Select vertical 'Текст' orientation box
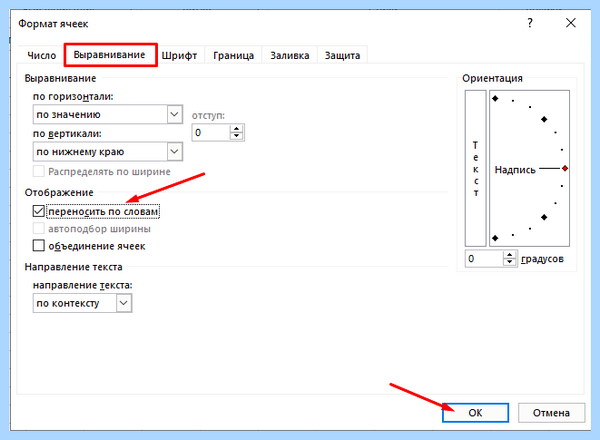The image size is (600, 440). 476,168
